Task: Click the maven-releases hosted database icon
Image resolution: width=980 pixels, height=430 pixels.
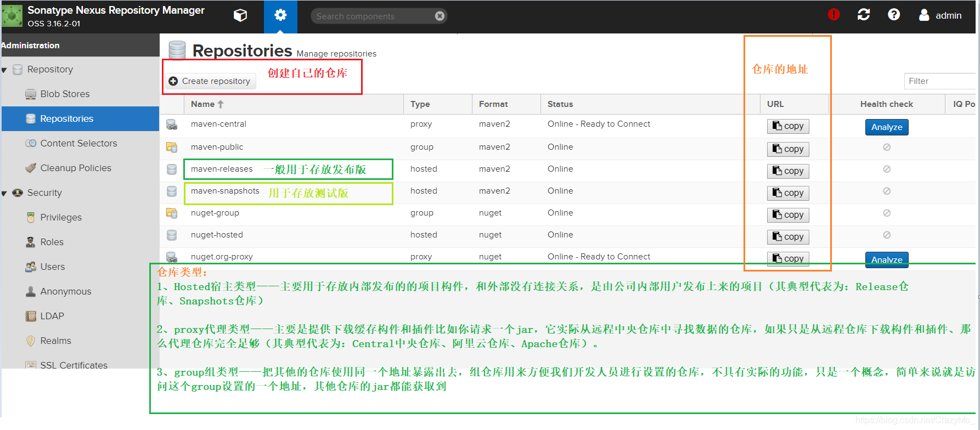Action: (x=172, y=169)
